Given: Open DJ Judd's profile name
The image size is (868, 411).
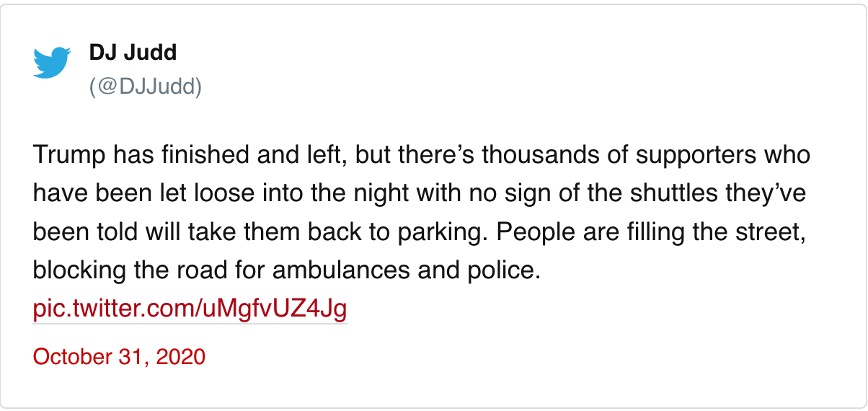Looking at the screenshot, I should click(133, 53).
